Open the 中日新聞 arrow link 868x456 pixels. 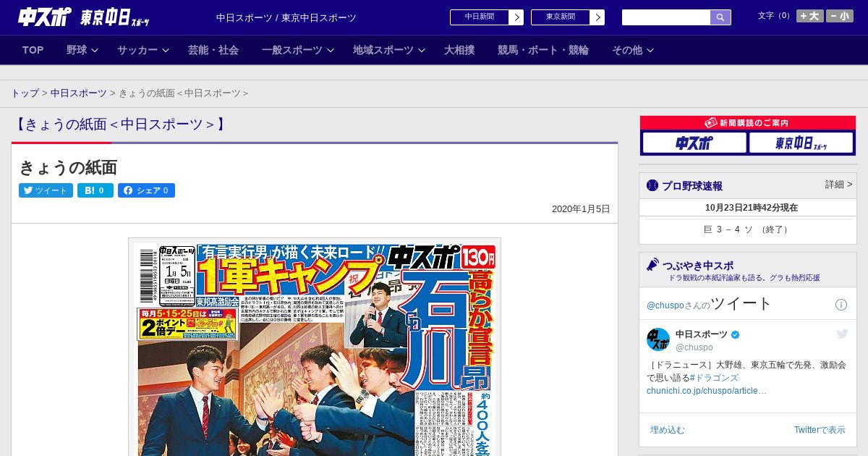[516, 17]
